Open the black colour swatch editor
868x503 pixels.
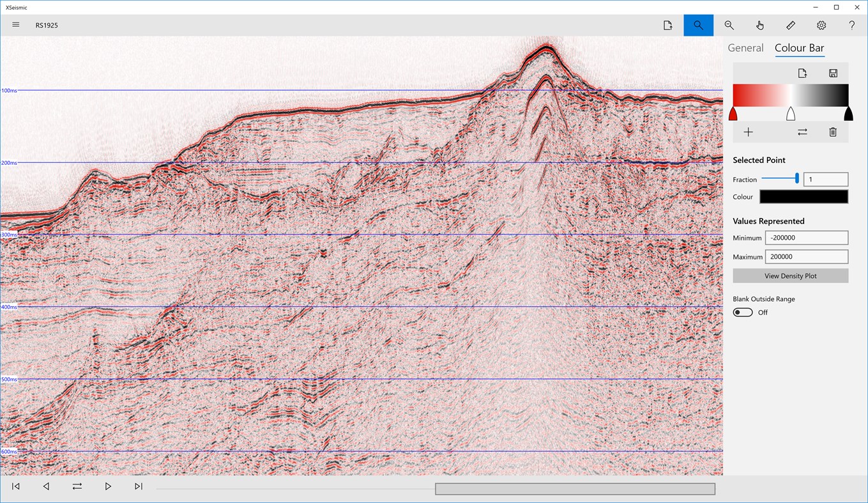point(803,196)
